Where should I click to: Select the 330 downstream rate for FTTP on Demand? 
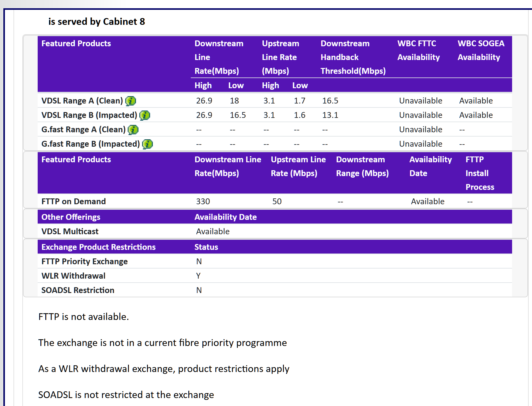point(203,201)
